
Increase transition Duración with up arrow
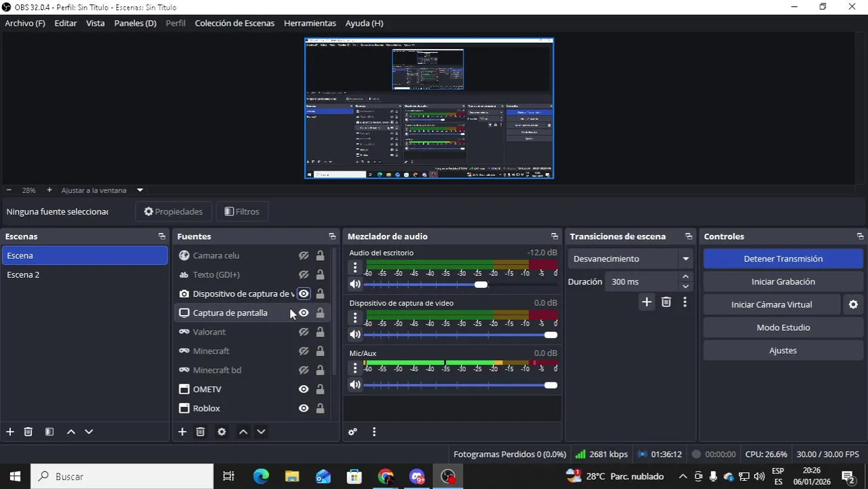685,277
